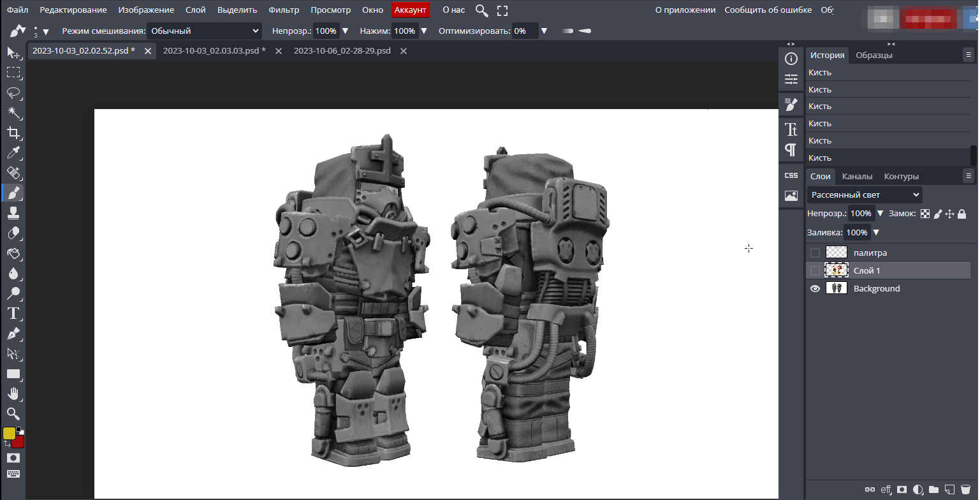980x500 pixels.
Task: Open the Слой menu
Action: pos(196,10)
